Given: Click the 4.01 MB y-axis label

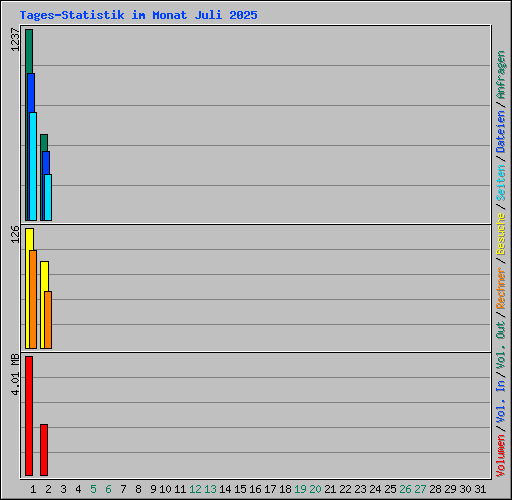Looking at the screenshot, I should pos(15,375).
